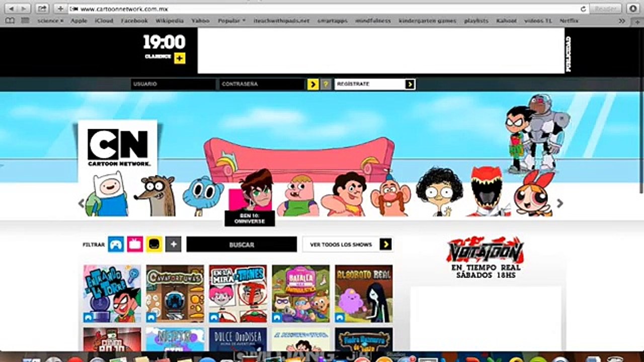This screenshot has height=362, width=644.
Task: Select Finn from Adventure Time
Action: [107, 195]
